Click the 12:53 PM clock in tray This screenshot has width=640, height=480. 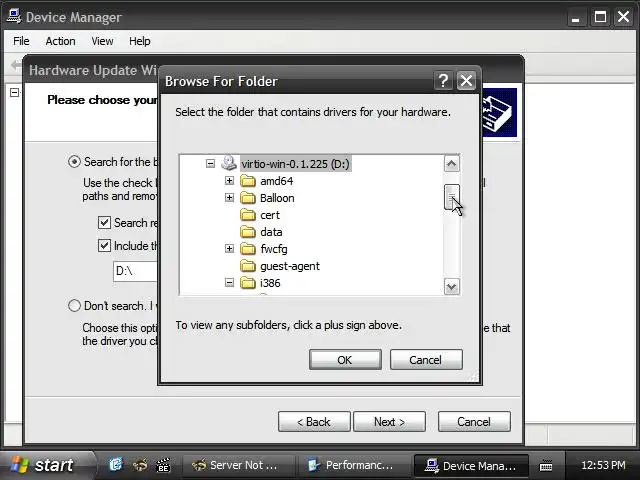tap(603, 465)
